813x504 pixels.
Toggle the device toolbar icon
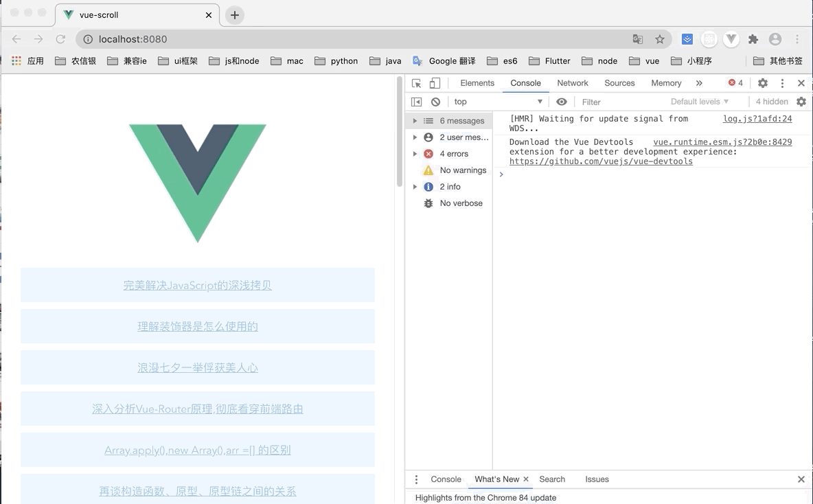(x=435, y=83)
